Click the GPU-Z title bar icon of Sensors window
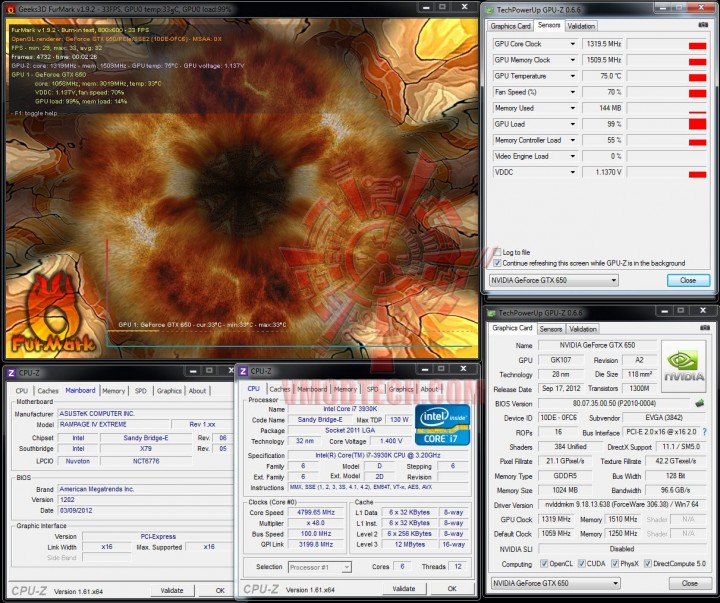Image resolution: width=720 pixels, height=603 pixels. click(x=489, y=9)
